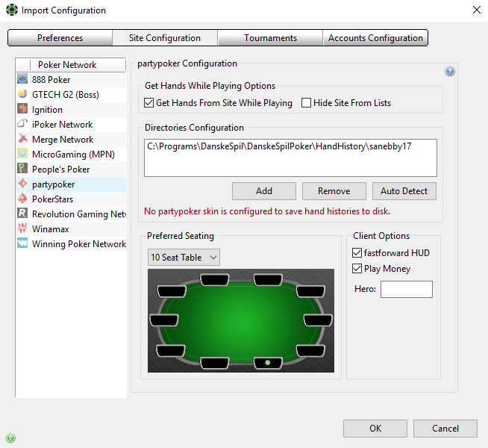Open help via blue question icon
The image size is (488, 448).
[450, 71]
